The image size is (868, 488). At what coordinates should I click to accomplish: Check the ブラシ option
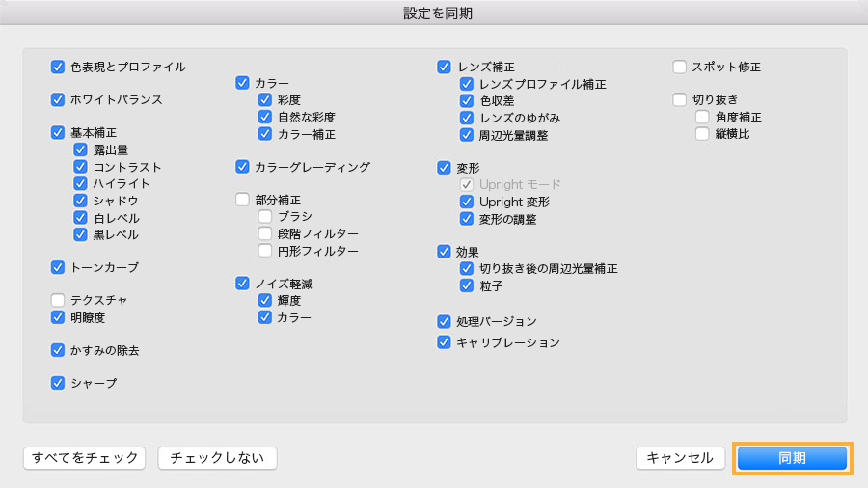(265, 217)
